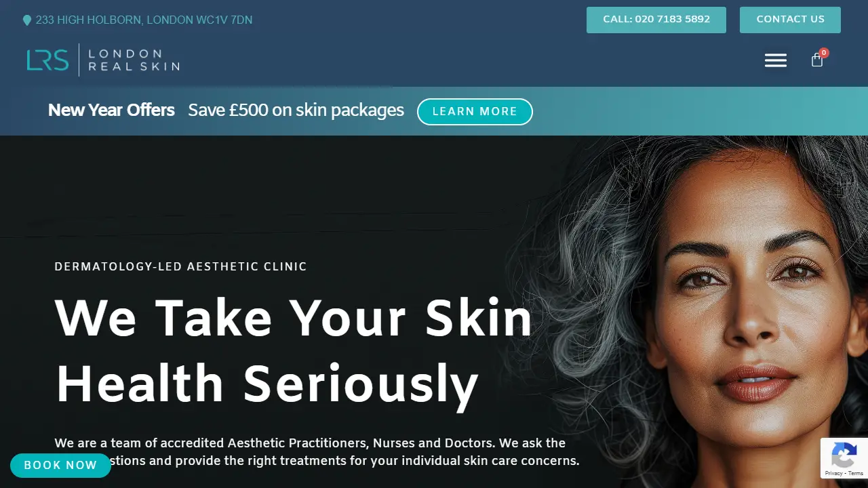
Task: Open the hamburger navigation menu
Action: pyautogui.click(x=776, y=60)
